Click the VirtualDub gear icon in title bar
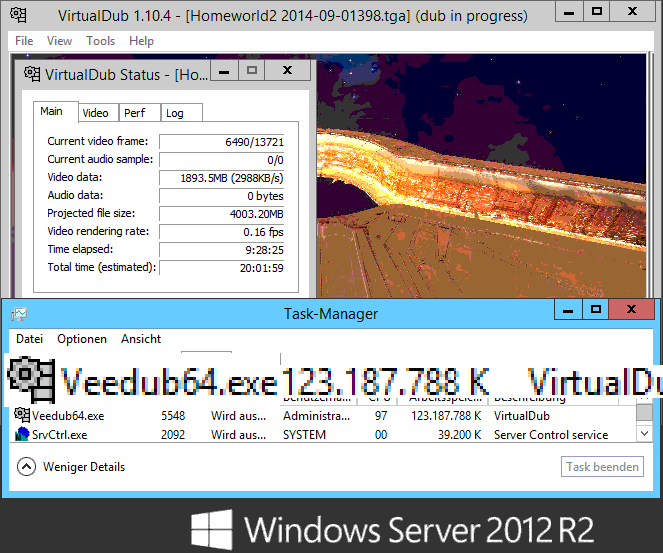The height and width of the screenshot is (553, 663). tap(17, 15)
